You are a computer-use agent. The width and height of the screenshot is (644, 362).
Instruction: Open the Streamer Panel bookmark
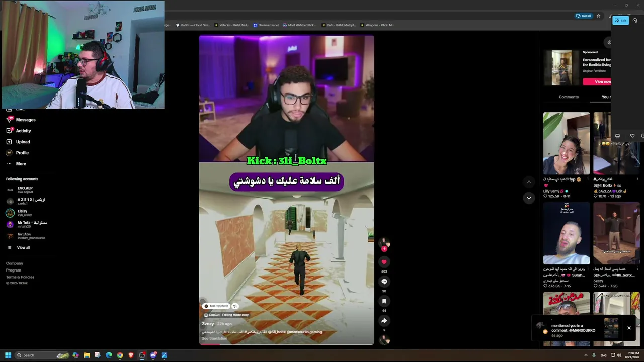pyautogui.click(x=266, y=25)
